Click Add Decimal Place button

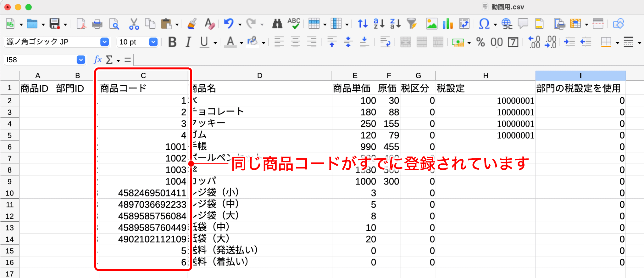click(534, 42)
